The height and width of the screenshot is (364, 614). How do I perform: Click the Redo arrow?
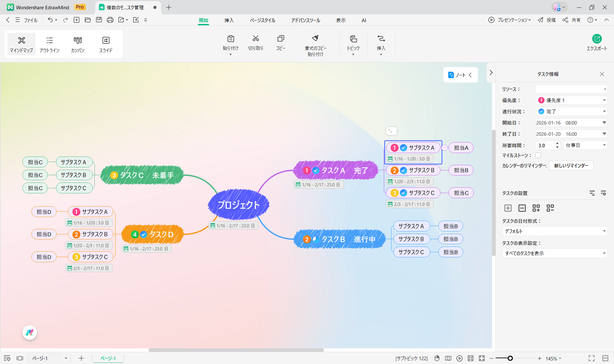click(66, 20)
